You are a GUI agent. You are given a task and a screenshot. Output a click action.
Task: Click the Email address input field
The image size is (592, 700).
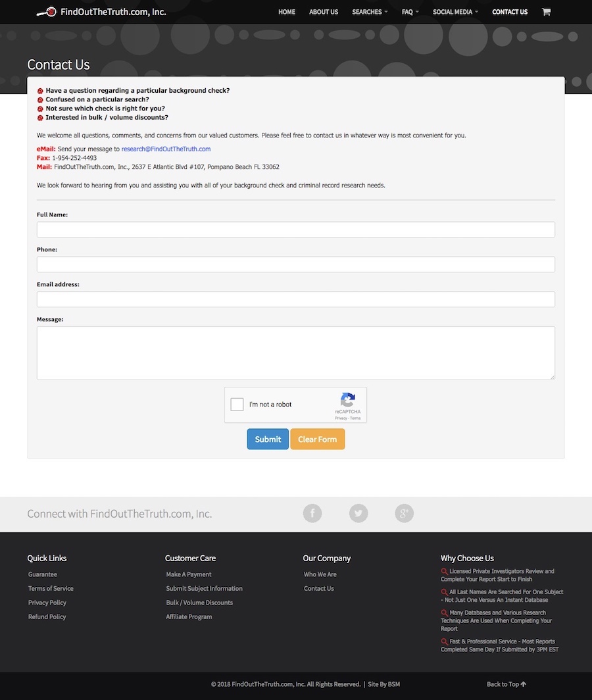coord(296,299)
